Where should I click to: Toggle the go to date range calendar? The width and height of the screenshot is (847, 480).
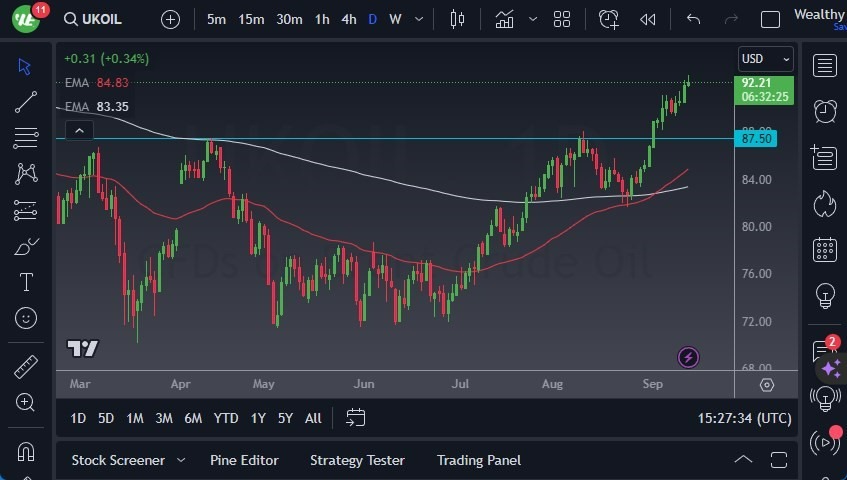(355, 418)
